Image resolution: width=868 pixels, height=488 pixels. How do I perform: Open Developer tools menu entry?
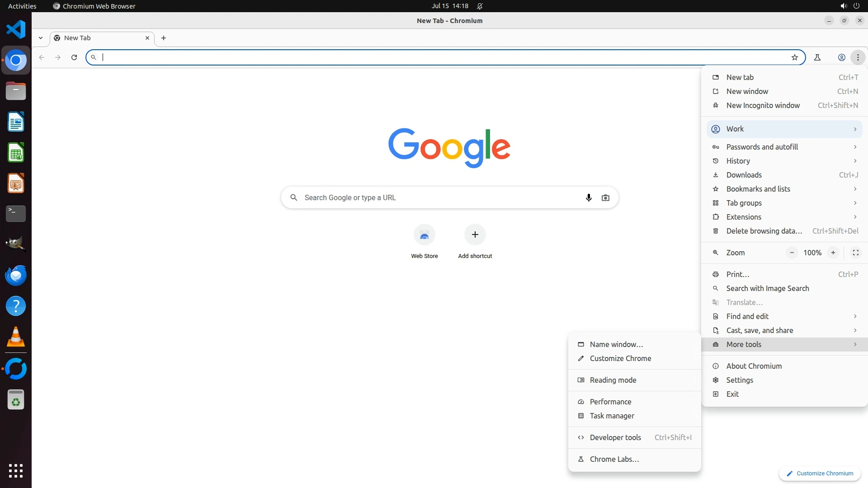click(x=615, y=437)
